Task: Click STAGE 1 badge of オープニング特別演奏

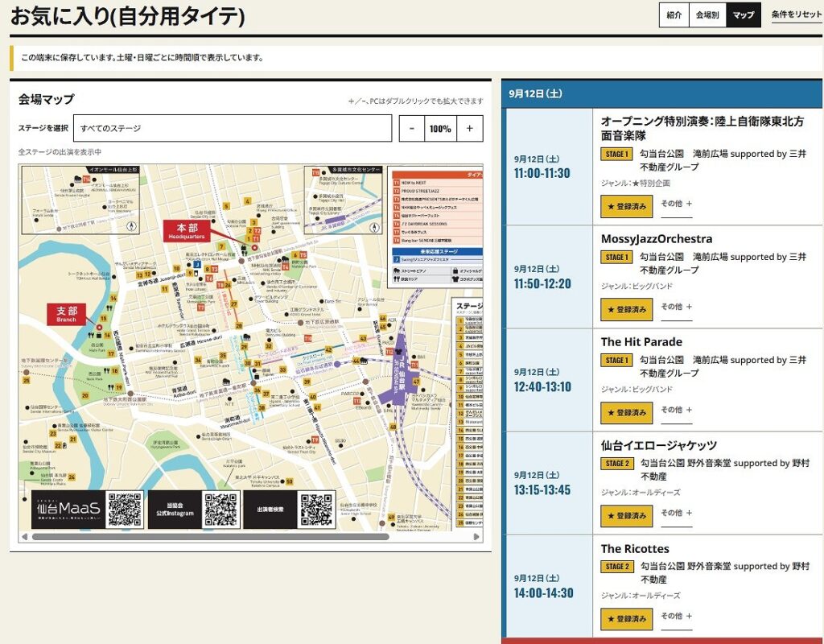Action: [616, 154]
